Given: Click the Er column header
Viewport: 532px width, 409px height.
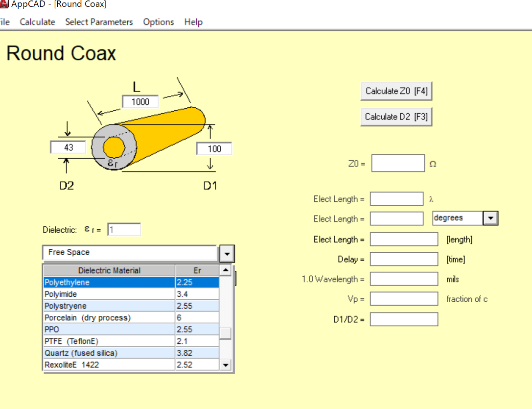Looking at the screenshot, I should [197, 270].
